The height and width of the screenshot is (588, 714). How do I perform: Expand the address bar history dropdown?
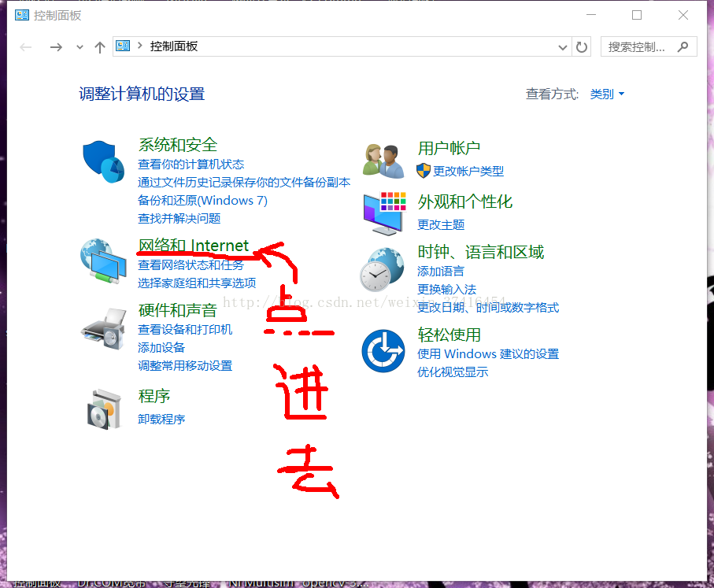click(x=562, y=46)
